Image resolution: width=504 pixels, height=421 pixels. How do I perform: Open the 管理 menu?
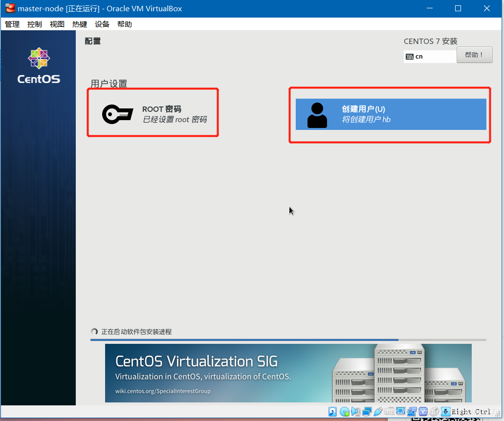[12, 24]
